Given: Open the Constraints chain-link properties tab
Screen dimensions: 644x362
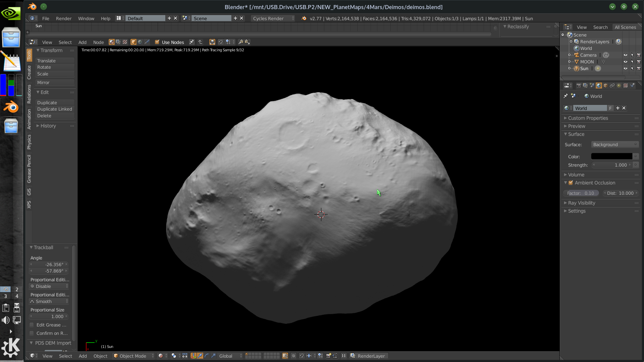Looking at the screenshot, I should coord(612,85).
